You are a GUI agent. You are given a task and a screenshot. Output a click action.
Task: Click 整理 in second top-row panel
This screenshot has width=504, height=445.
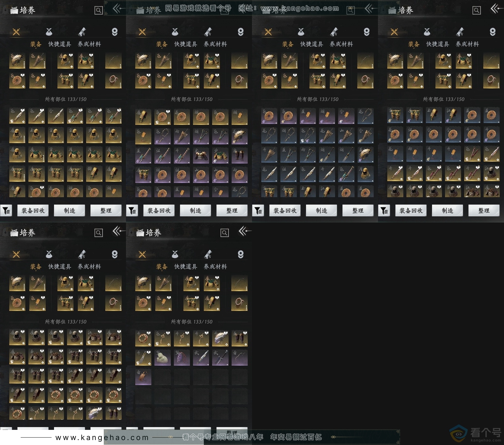[x=232, y=210]
